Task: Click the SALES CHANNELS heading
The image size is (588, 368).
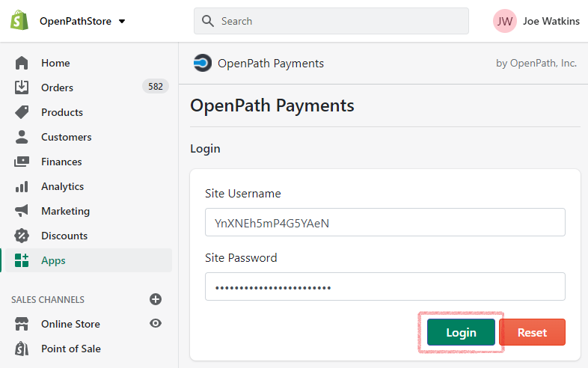Action: click(48, 299)
